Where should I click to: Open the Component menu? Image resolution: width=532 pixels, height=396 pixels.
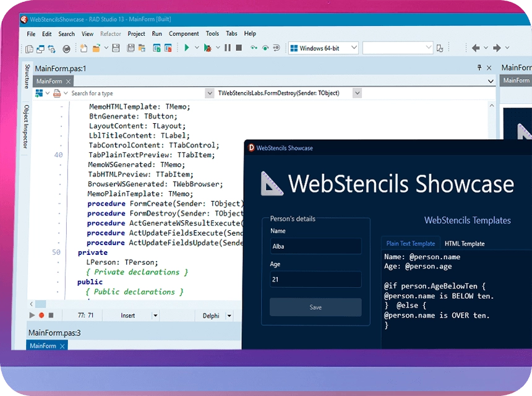pyautogui.click(x=184, y=33)
